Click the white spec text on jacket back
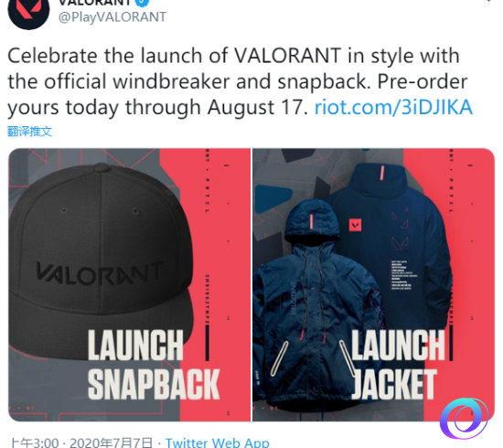Screen dimensions: 503x448 coord(404,275)
